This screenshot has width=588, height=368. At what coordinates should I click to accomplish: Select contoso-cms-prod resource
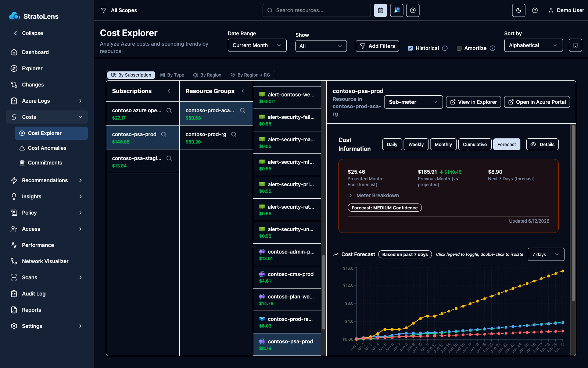287,277
